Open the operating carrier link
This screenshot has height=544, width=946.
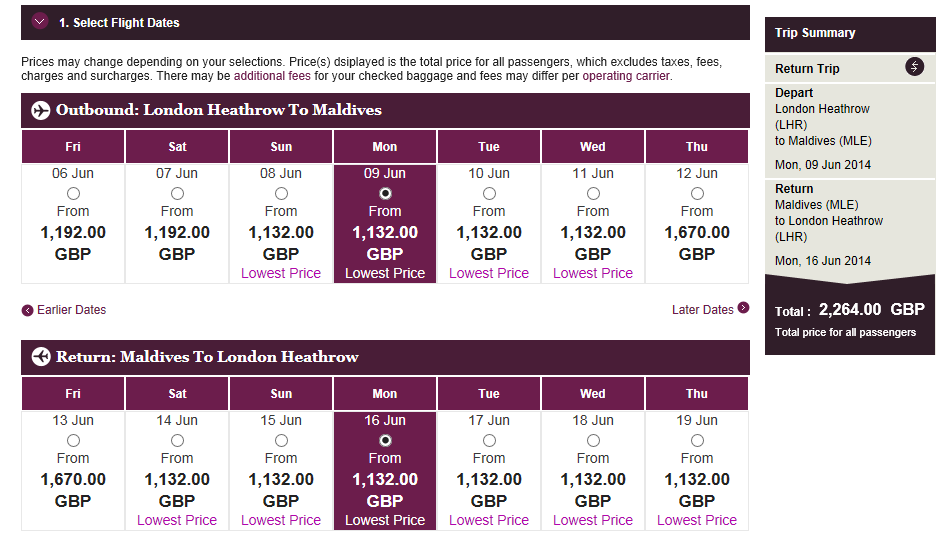coord(626,76)
